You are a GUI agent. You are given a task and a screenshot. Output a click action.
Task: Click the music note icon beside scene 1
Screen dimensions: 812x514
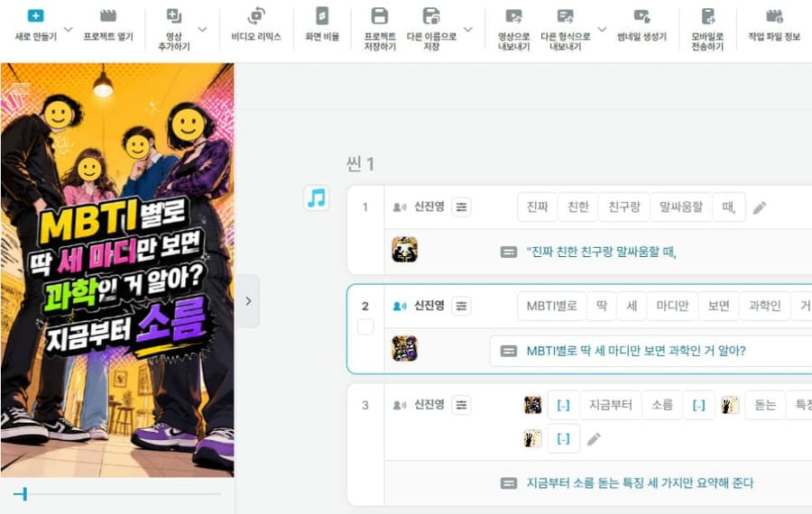(x=317, y=198)
